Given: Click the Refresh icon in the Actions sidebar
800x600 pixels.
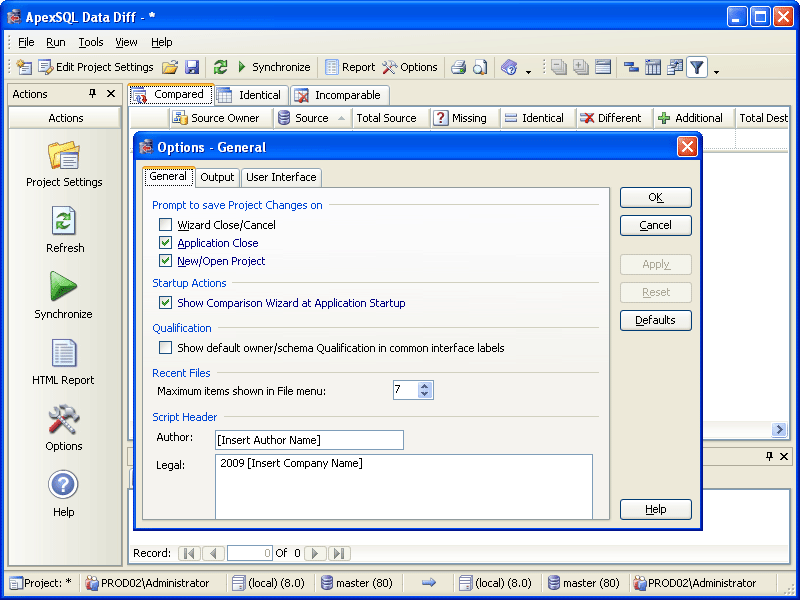Looking at the screenshot, I should 64,221.
